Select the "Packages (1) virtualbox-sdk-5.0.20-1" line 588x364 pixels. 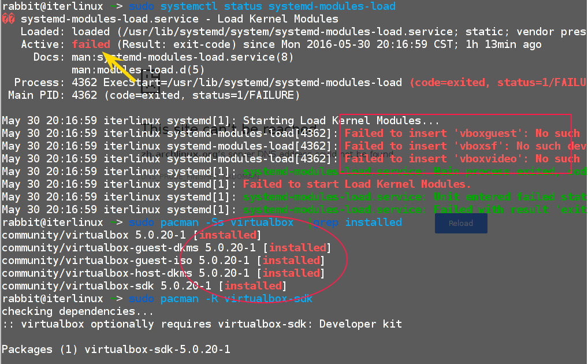pos(116,350)
